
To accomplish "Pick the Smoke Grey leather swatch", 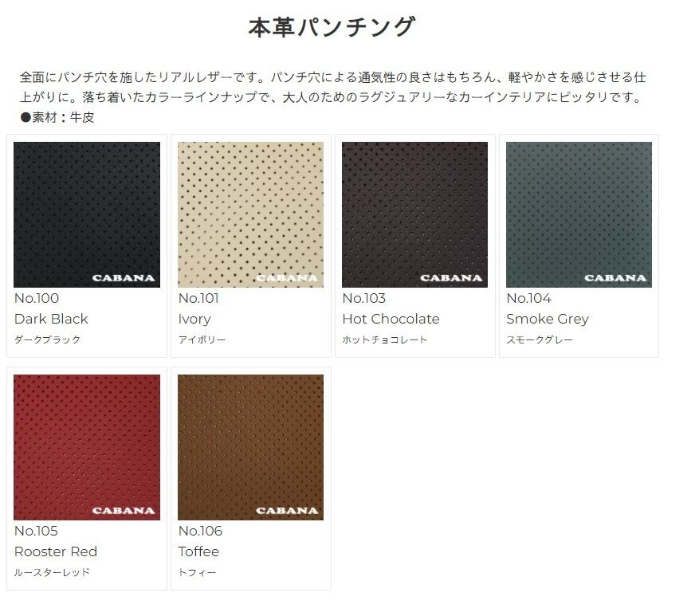I will tap(579, 214).
